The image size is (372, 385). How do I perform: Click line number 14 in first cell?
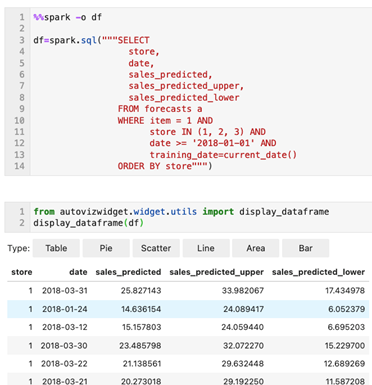19,166
